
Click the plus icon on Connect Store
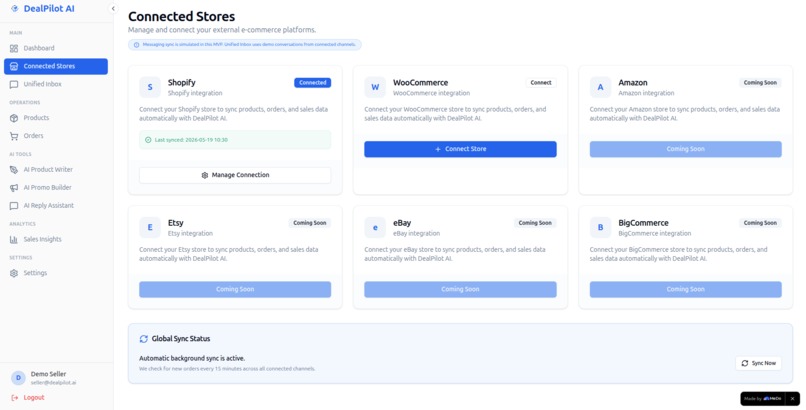click(438, 149)
